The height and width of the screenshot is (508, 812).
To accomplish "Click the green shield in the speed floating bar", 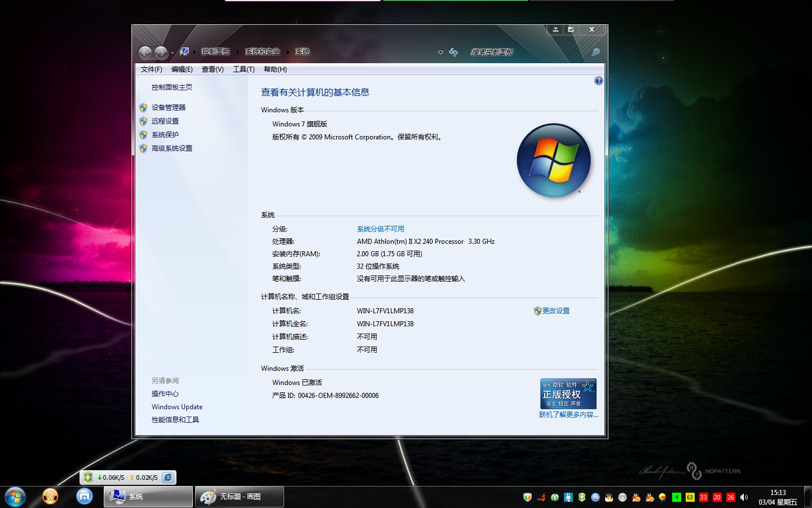I will (88, 478).
